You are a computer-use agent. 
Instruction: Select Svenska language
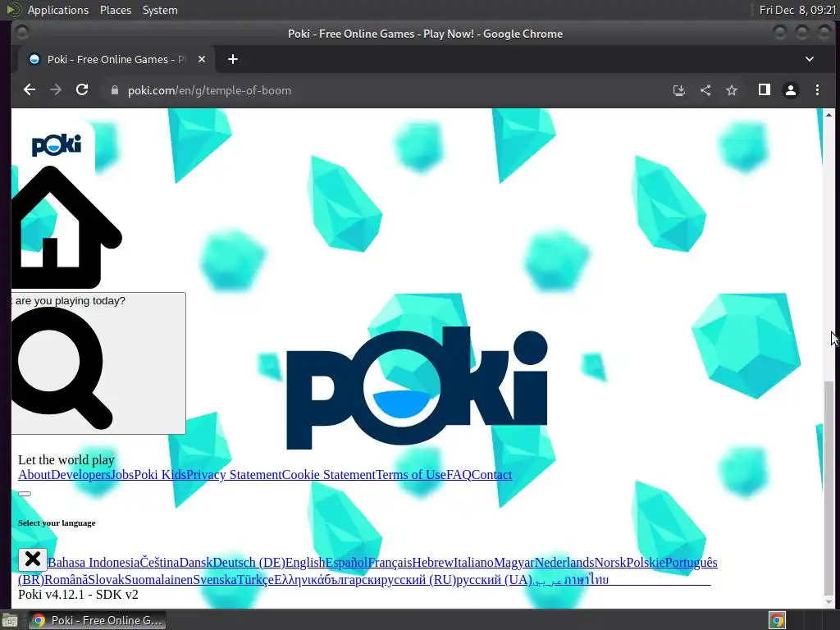coord(215,580)
